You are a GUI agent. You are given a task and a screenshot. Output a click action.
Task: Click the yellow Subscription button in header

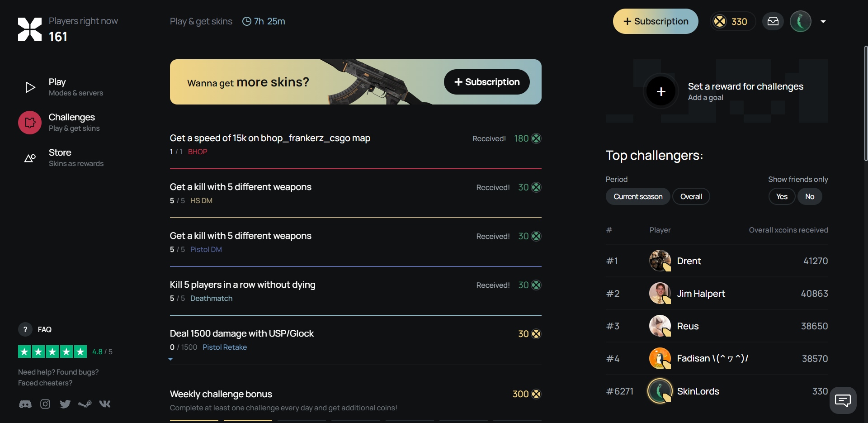pyautogui.click(x=656, y=21)
